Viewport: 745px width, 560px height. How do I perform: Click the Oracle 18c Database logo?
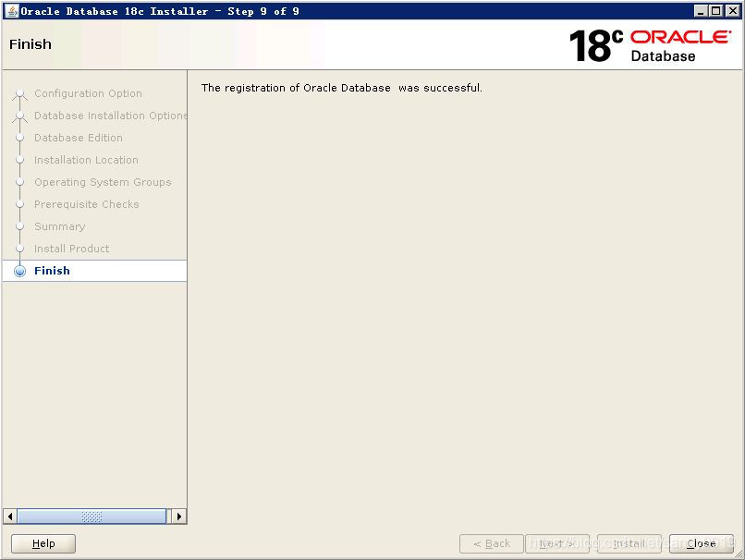click(x=651, y=45)
